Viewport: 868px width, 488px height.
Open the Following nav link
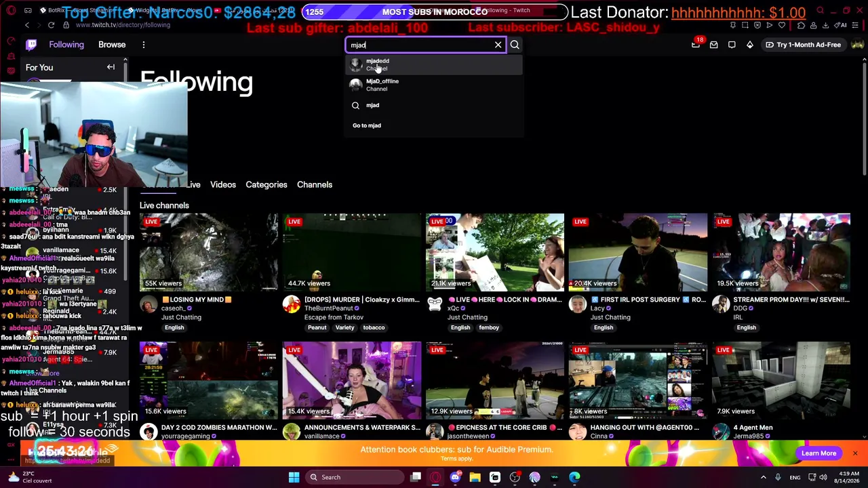click(66, 45)
